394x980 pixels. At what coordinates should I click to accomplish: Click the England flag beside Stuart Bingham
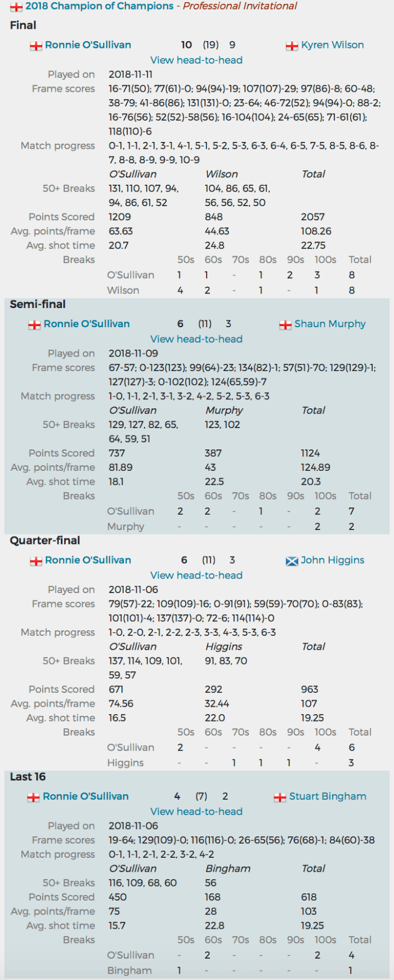pyautogui.click(x=280, y=797)
